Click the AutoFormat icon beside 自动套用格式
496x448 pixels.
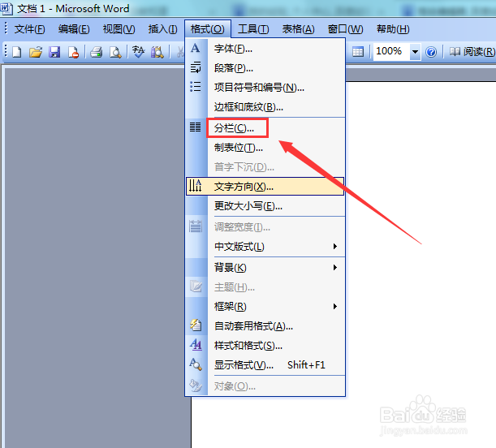(x=196, y=325)
